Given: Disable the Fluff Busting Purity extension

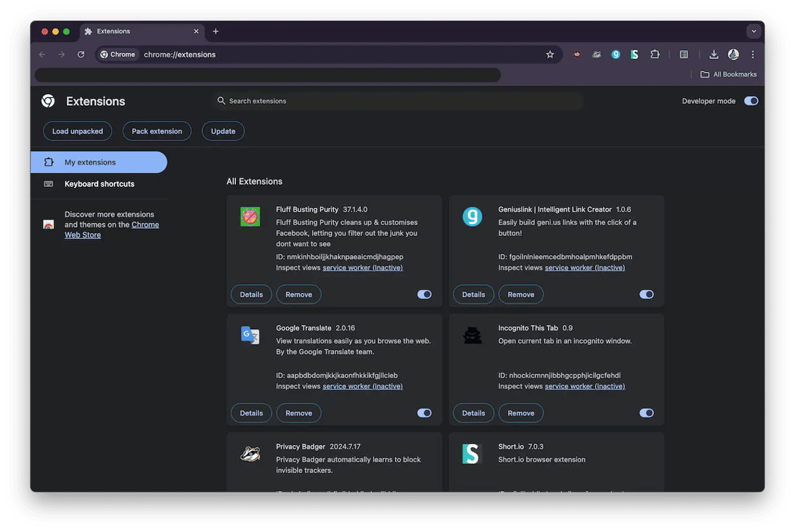Looking at the screenshot, I should pyautogui.click(x=424, y=295).
